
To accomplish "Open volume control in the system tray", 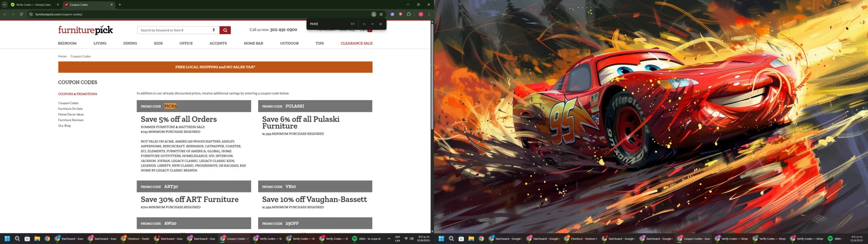I will point(411,238).
